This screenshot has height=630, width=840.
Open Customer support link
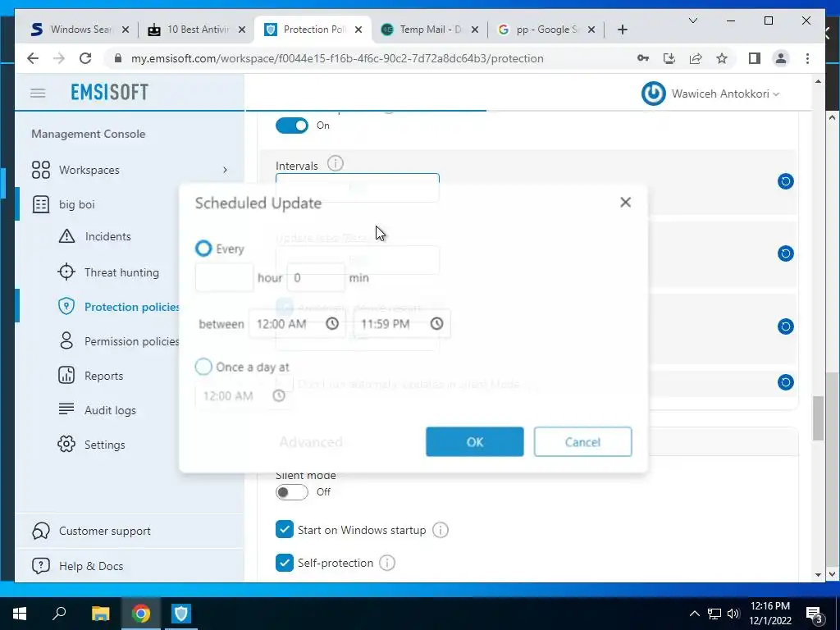tap(104, 531)
